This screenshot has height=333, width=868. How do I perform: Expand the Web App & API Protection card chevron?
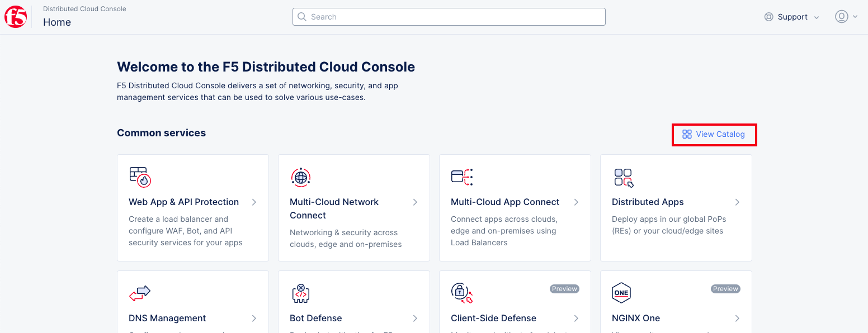pyautogui.click(x=254, y=202)
